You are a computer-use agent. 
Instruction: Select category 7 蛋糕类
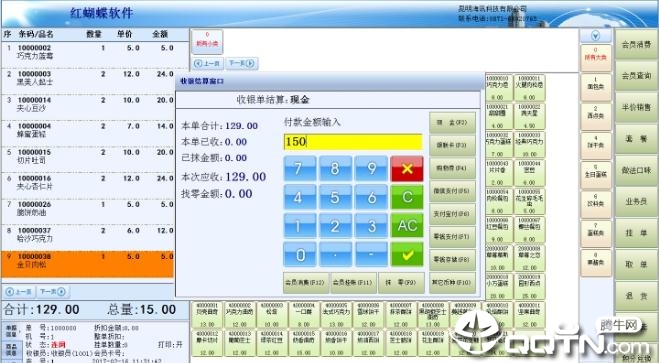[596, 233]
